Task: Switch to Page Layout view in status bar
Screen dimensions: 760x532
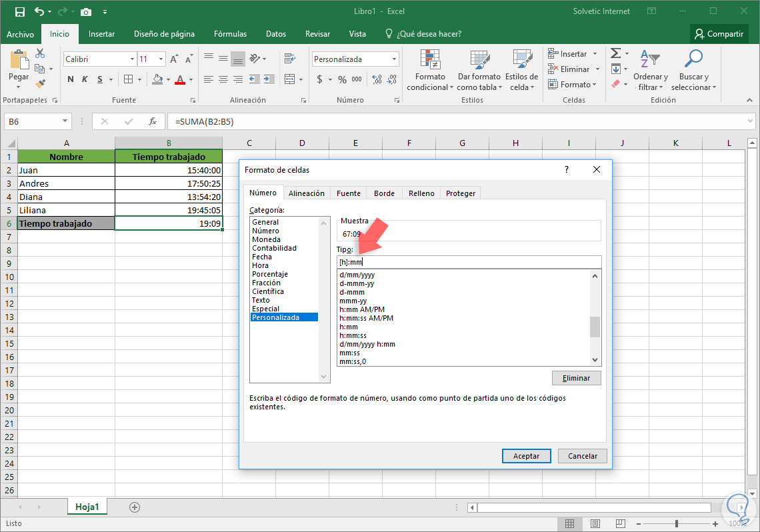Action: click(x=595, y=524)
